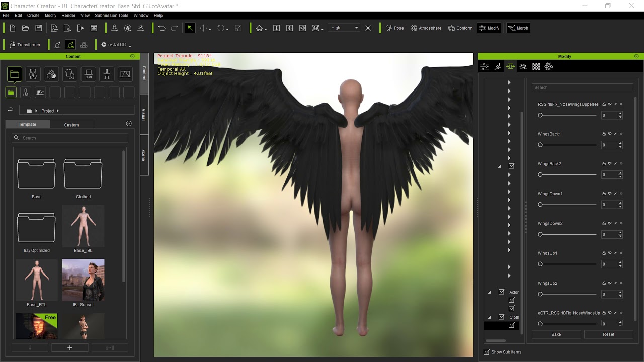Open the atom physics tab in the Modify panel
The height and width of the screenshot is (362, 644).
point(549,66)
